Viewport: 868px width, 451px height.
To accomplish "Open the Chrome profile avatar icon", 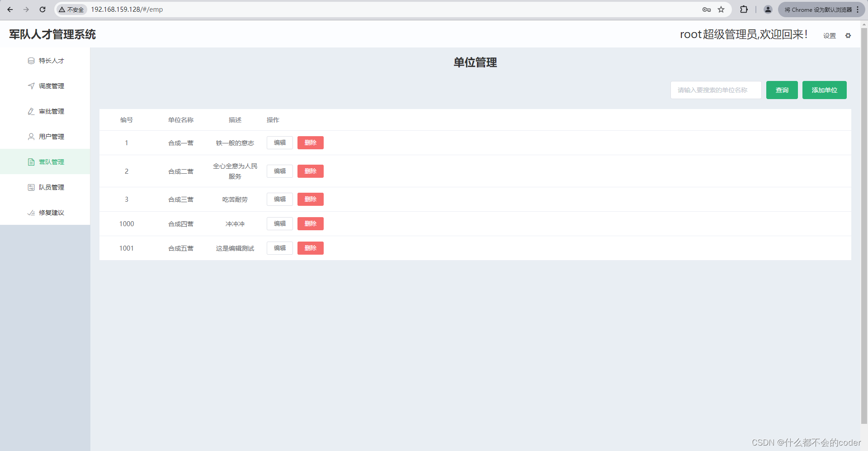I will (768, 9).
